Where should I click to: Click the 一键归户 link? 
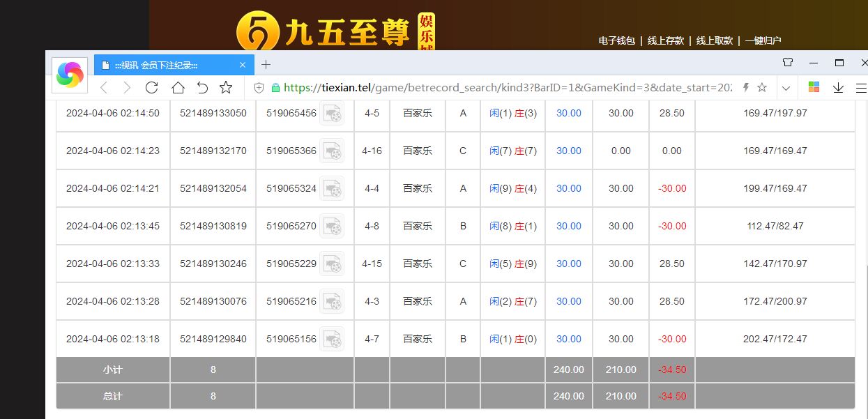(763, 41)
